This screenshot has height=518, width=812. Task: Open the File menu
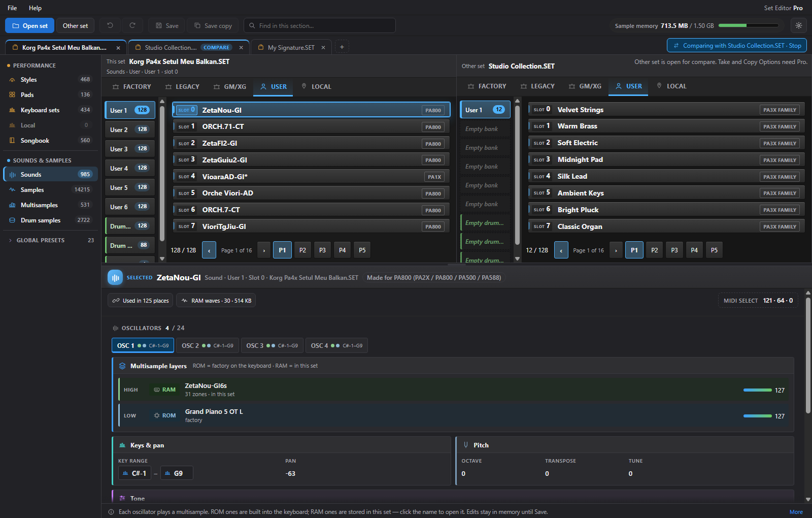coord(12,8)
